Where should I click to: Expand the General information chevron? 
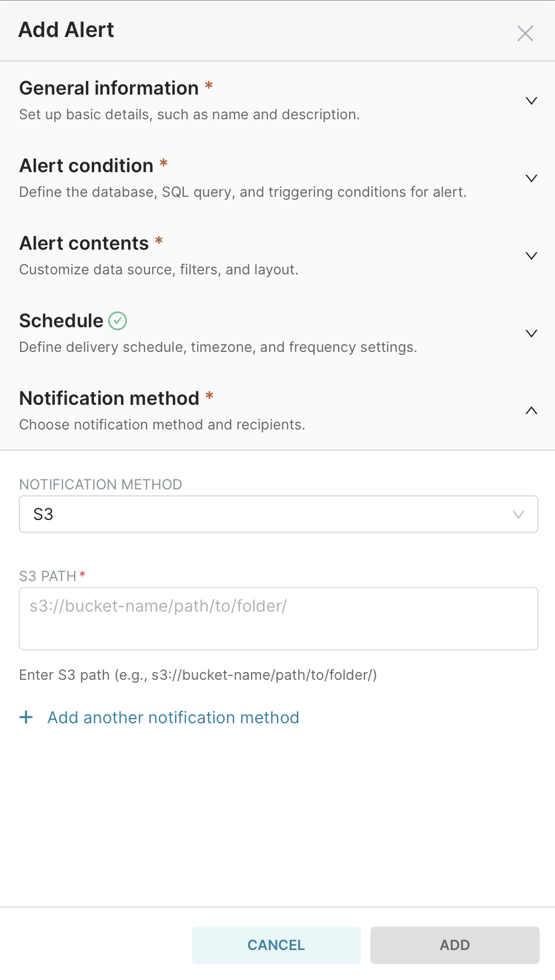pos(531,101)
